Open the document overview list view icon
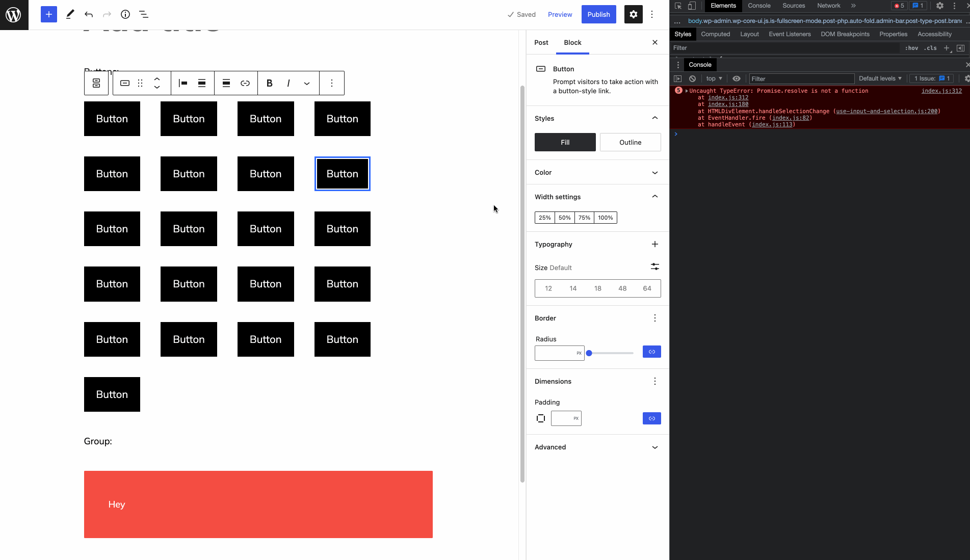The image size is (970, 560). tap(144, 14)
